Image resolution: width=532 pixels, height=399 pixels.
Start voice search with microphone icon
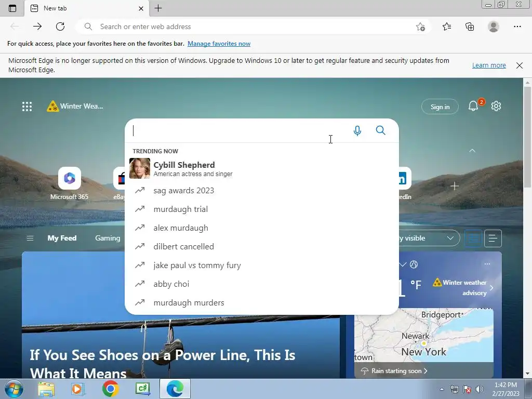[x=357, y=130]
